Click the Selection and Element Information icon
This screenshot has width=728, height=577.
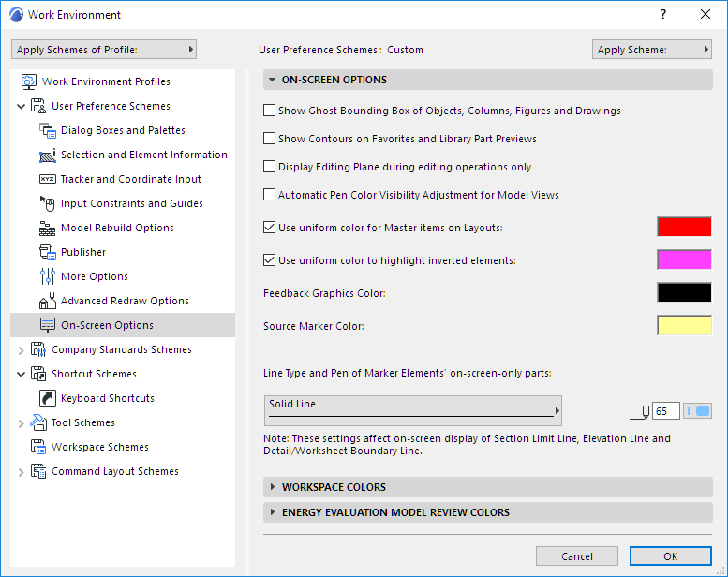[48, 155]
